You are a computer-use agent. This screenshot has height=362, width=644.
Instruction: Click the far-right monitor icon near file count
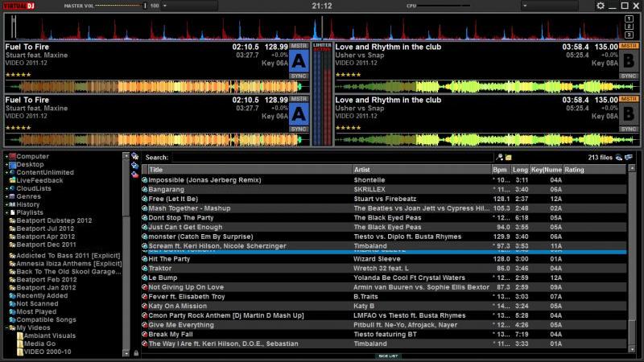tap(629, 157)
